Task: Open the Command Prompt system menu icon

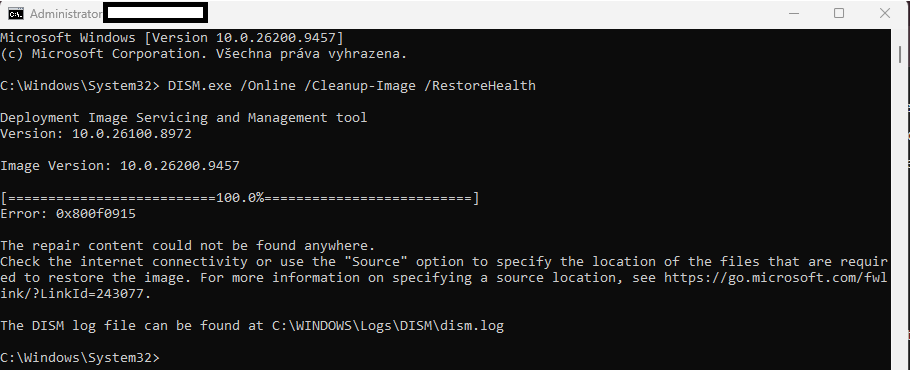Action: (x=16, y=14)
